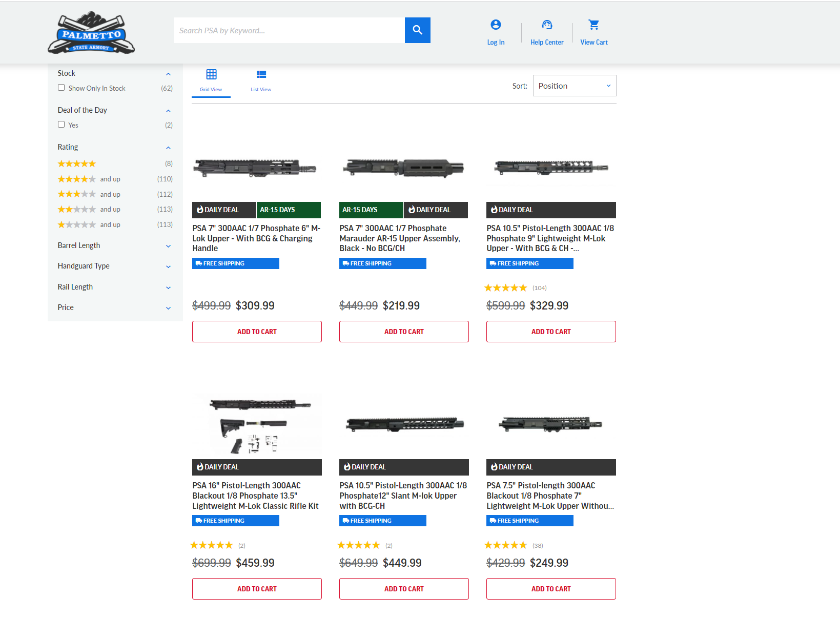
Task: View Marauder upper product image
Action: click(403, 168)
